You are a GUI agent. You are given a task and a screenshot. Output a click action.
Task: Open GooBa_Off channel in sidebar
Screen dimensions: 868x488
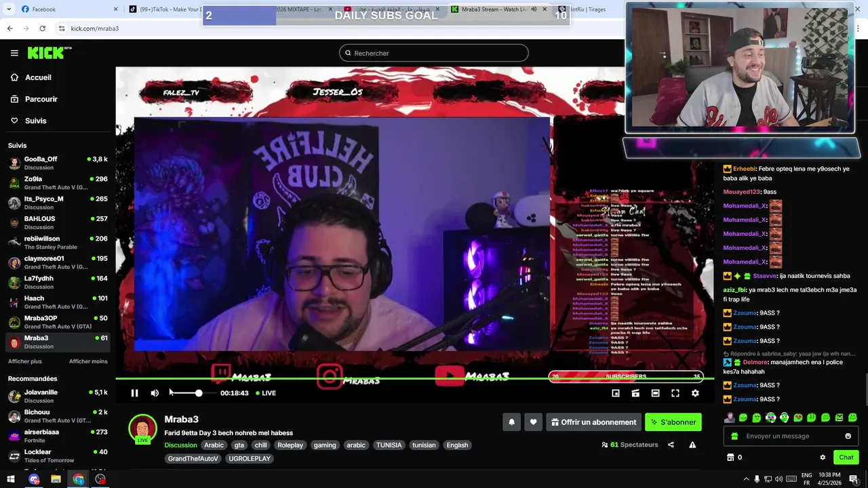click(58, 163)
